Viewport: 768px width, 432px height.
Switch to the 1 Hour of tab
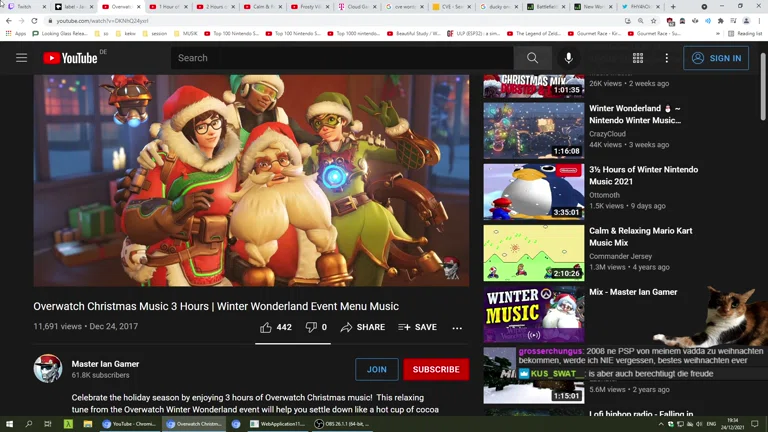pos(168,6)
